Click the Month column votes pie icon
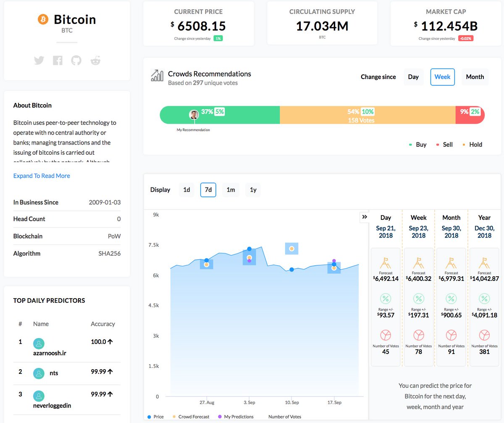The height and width of the screenshot is (423, 504). tap(451, 335)
